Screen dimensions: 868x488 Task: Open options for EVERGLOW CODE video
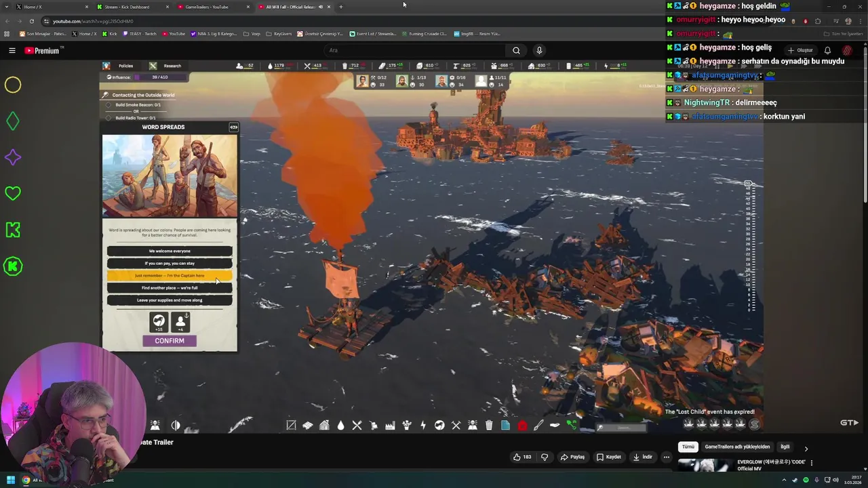pyautogui.click(x=812, y=463)
